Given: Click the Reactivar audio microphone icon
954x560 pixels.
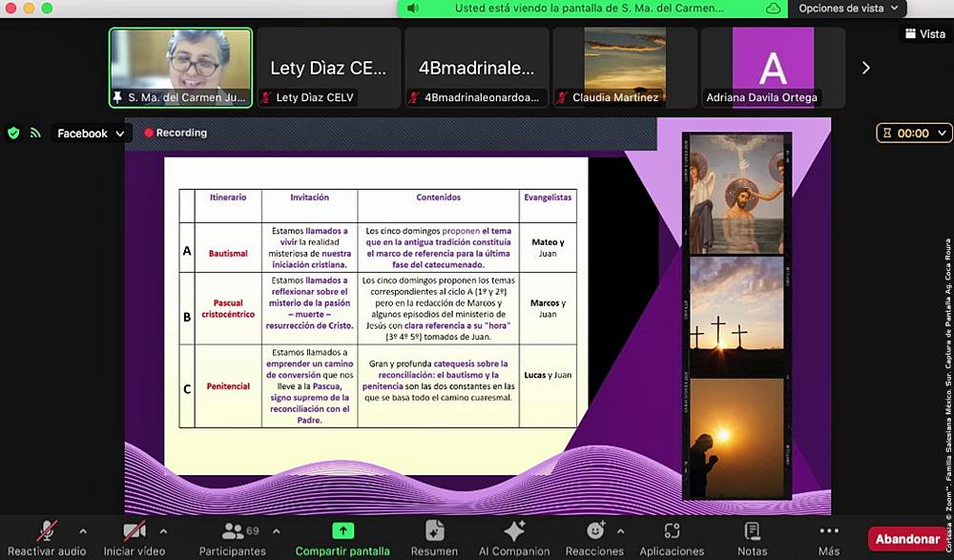Looking at the screenshot, I should (47, 530).
